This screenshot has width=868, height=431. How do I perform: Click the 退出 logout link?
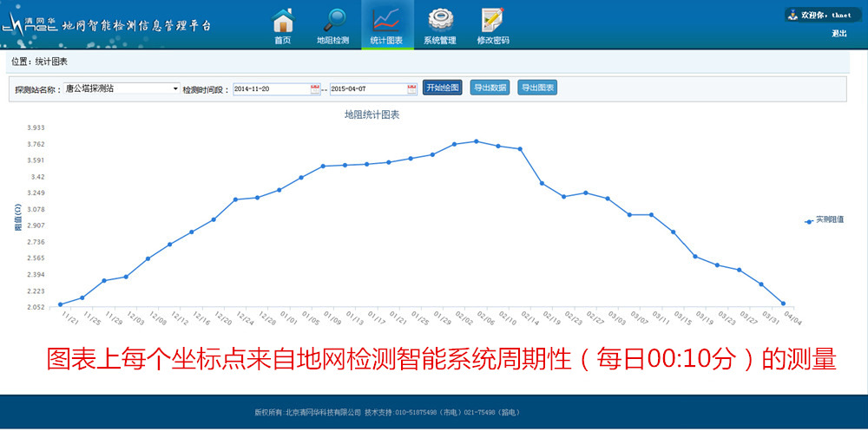point(838,34)
